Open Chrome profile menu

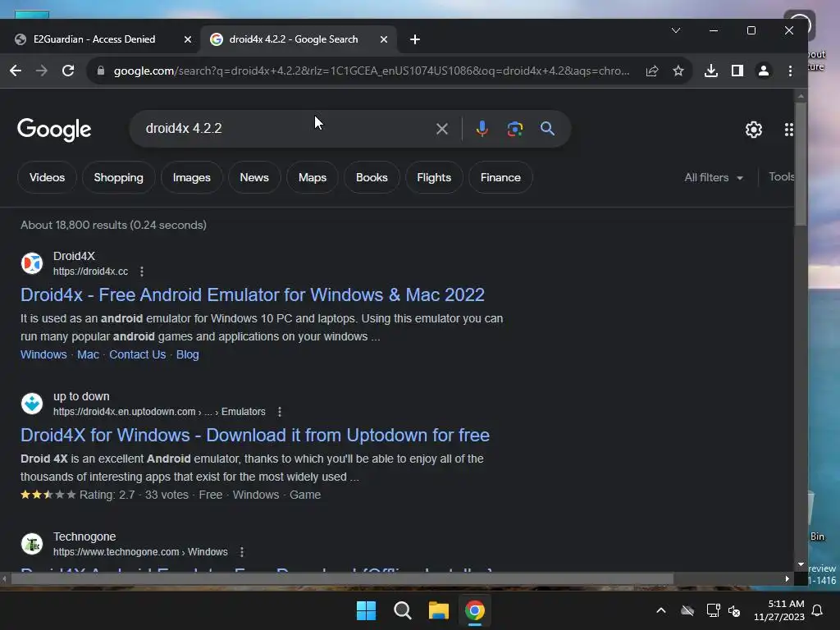[x=764, y=71]
